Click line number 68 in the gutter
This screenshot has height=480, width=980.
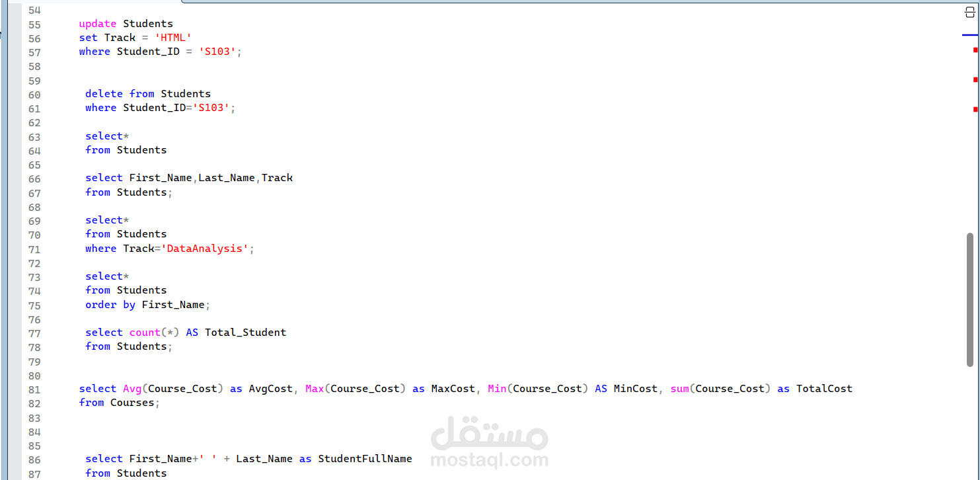34,207
